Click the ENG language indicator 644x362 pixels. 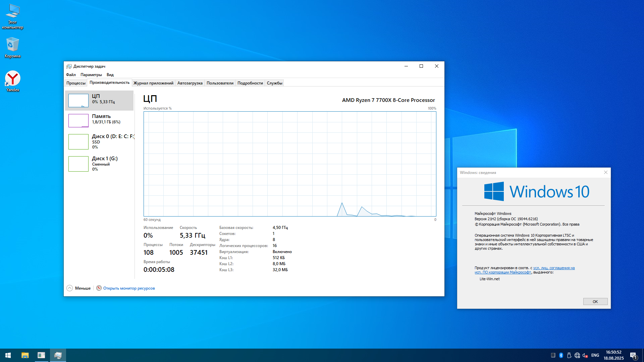pos(595,355)
